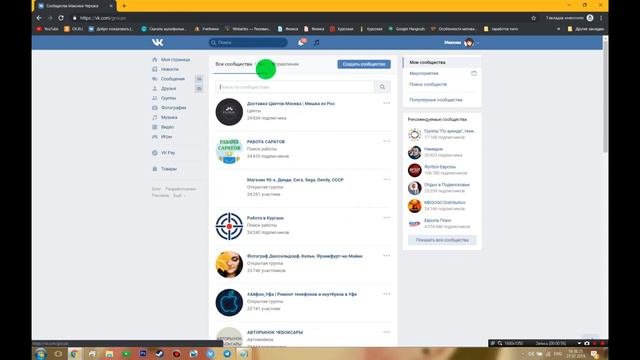Open the Фотограф Дюссельдорф community
The height and width of the screenshot is (360, 640).
[304, 256]
